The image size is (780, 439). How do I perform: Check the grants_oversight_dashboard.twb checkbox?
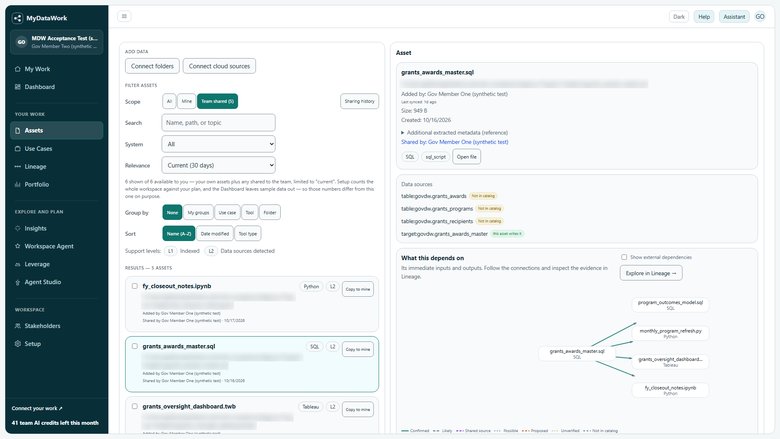[135, 406]
